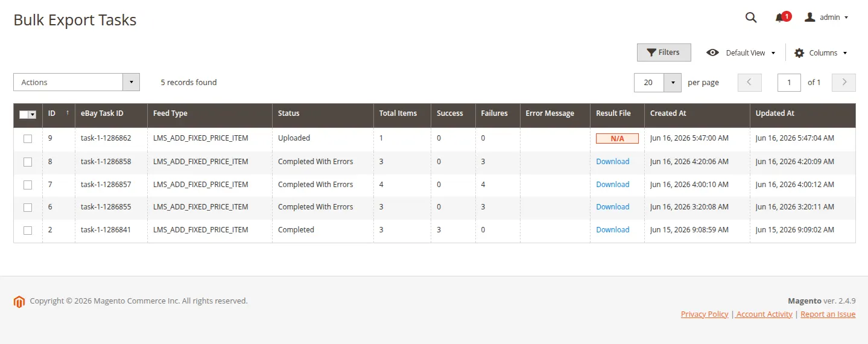Click the 5 records found text

(189, 82)
